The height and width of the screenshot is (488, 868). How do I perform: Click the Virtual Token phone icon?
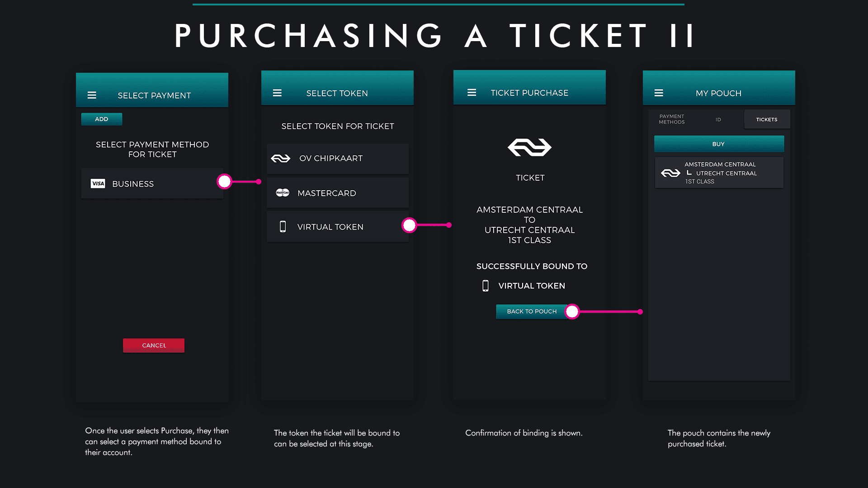[283, 227]
